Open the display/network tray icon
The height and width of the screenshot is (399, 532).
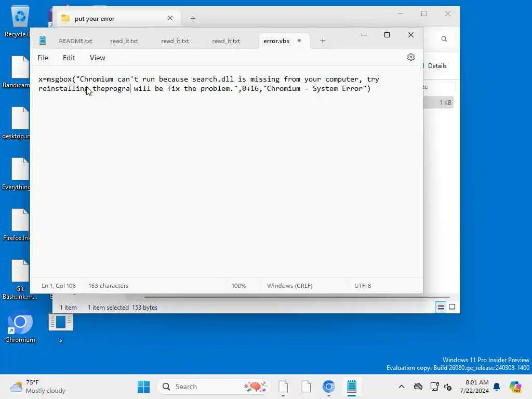tap(434, 387)
